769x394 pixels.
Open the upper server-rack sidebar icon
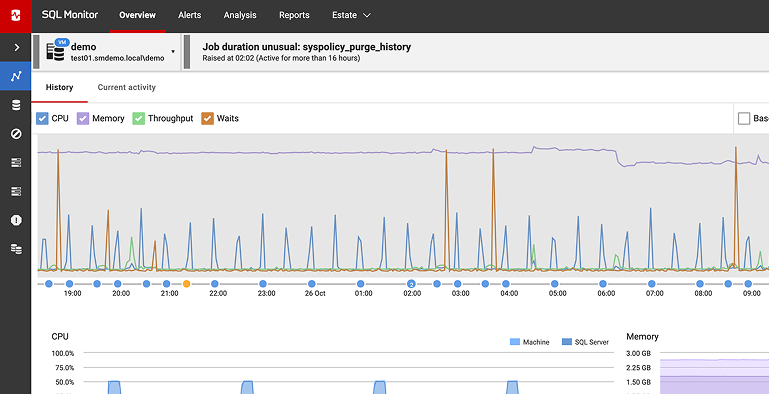pyautogui.click(x=16, y=162)
